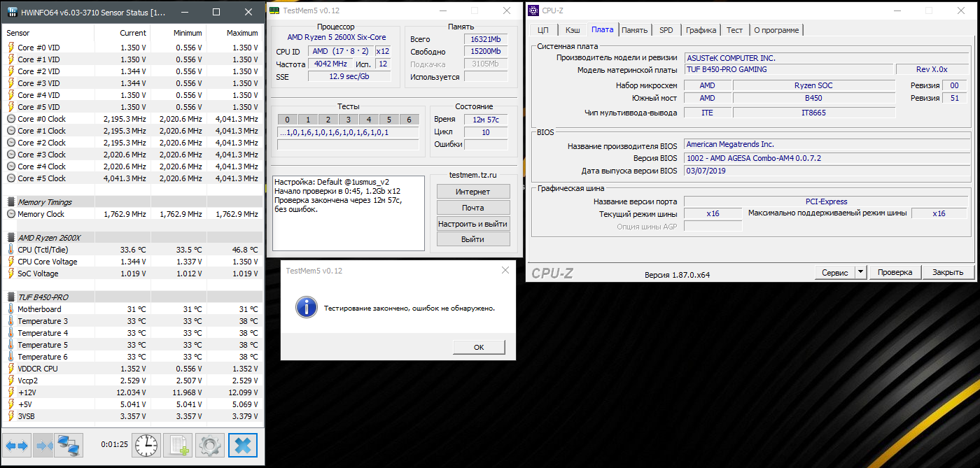
Task: Click test cell 6 in TestMem5 Тесты
Action: coord(409,120)
